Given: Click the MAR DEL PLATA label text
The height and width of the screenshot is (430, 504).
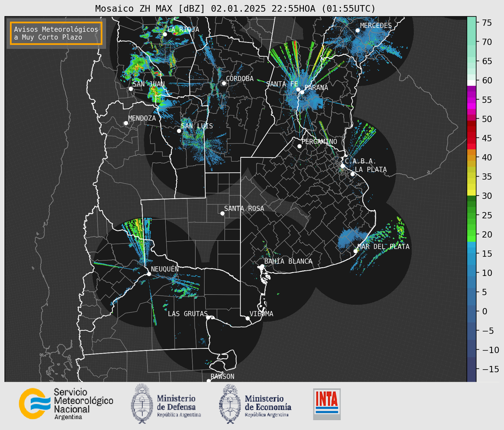Looking at the screenshot, I should point(384,247).
